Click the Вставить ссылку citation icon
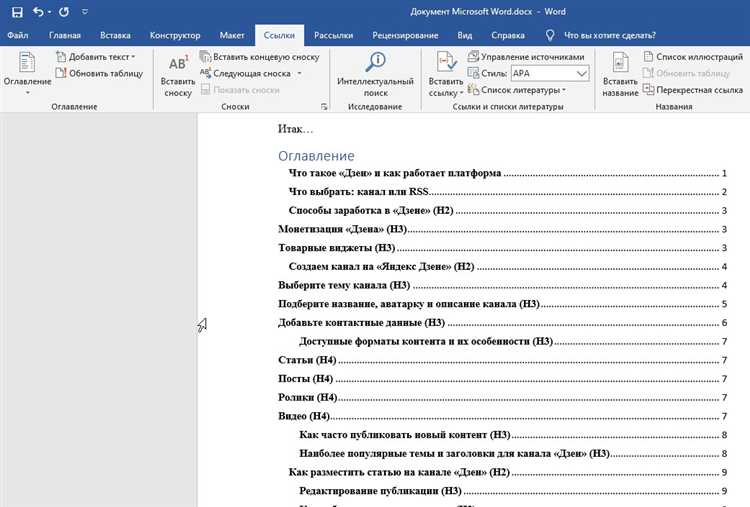 (x=447, y=62)
